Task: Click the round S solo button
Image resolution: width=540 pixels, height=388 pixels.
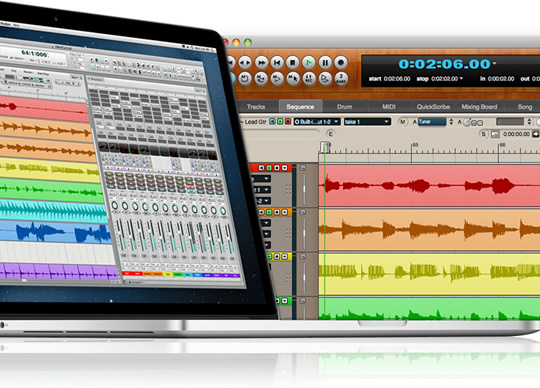Action: click(x=484, y=134)
